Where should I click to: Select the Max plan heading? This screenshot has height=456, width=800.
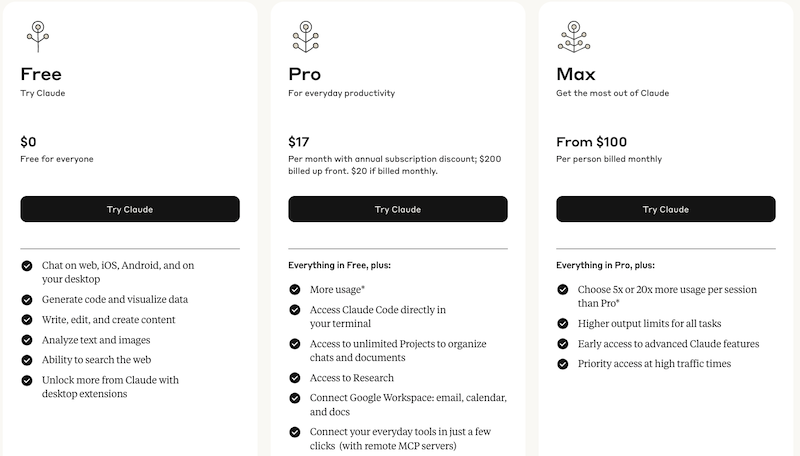pyautogui.click(x=576, y=74)
